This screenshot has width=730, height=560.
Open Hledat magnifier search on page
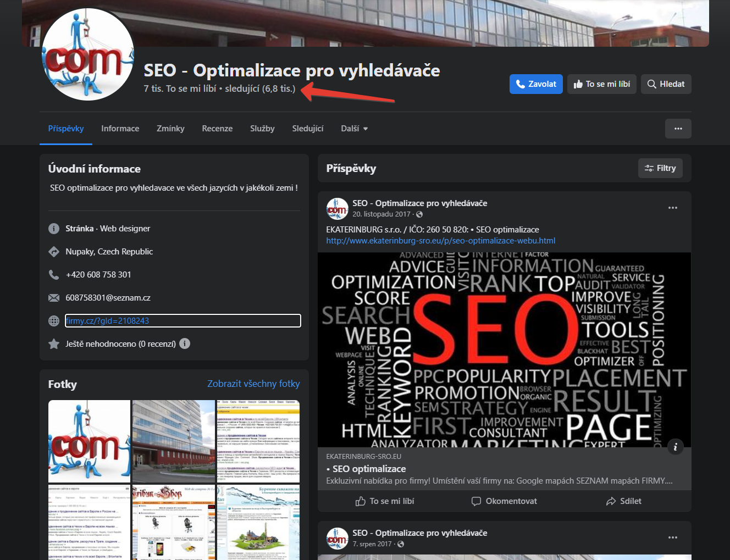pos(666,84)
